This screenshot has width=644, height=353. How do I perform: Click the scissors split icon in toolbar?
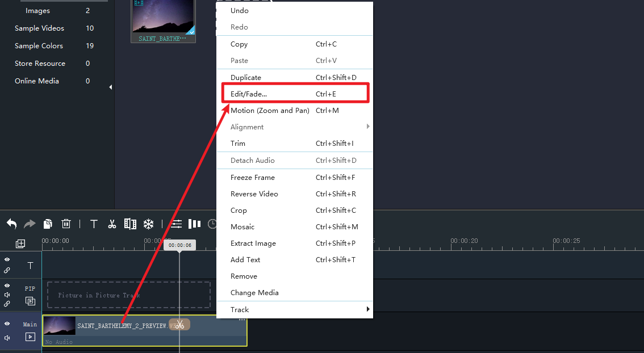[112, 224]
